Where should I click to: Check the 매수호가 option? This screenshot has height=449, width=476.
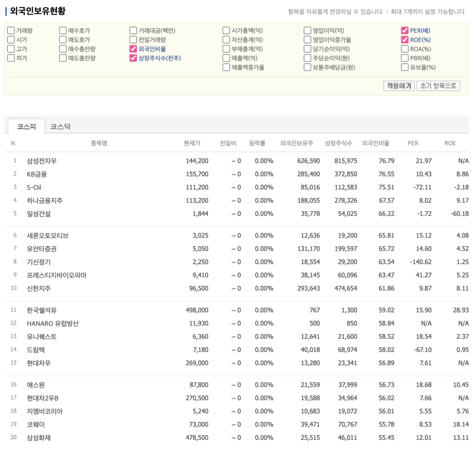pos(63,31)
